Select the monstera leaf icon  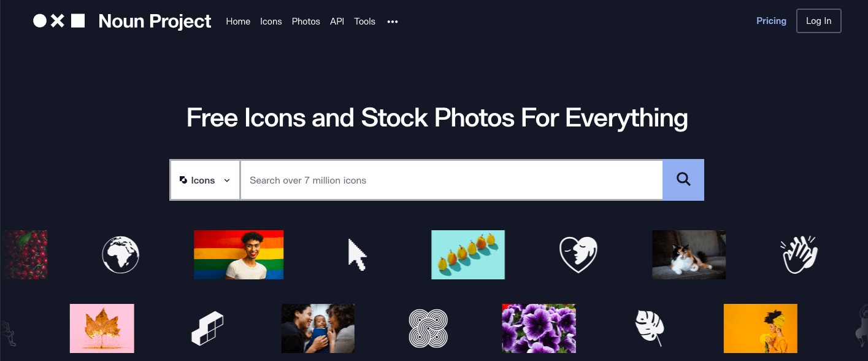(x=650, y=328)
